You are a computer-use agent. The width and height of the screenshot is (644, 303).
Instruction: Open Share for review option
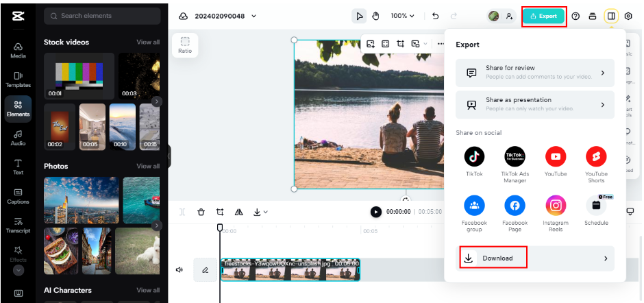click(535, 73)
